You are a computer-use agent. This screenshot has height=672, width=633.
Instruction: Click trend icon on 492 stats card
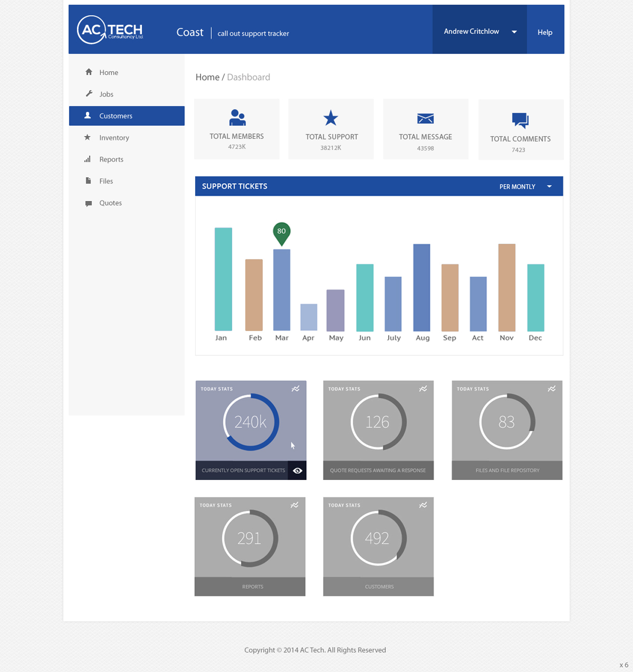click(423, 505)
